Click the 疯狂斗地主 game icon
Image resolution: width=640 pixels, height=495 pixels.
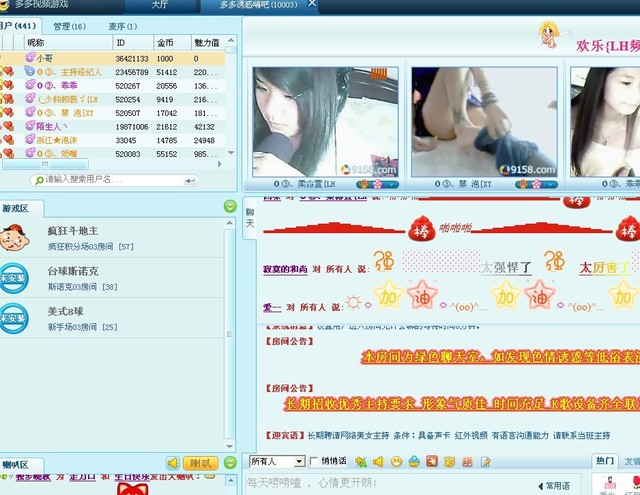13,238
